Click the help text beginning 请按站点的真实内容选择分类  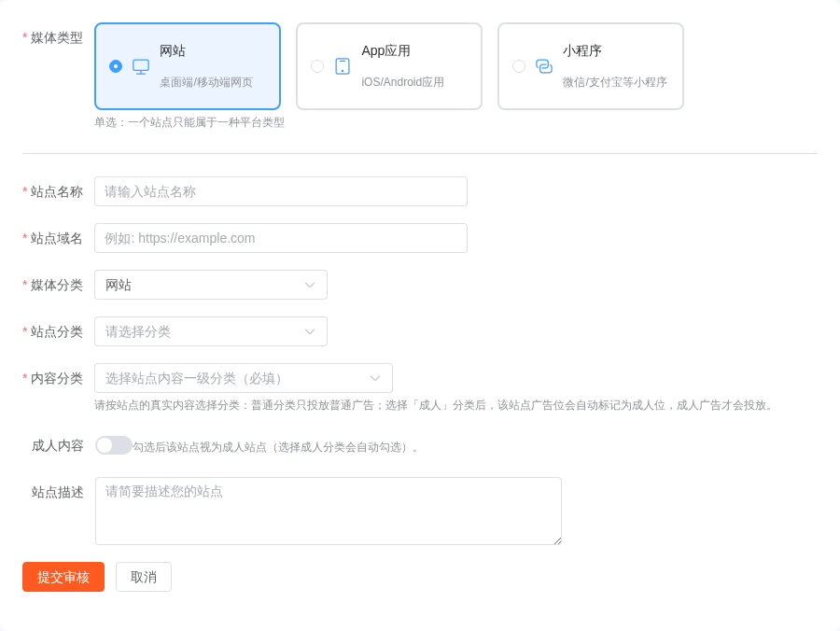point(435,405)
